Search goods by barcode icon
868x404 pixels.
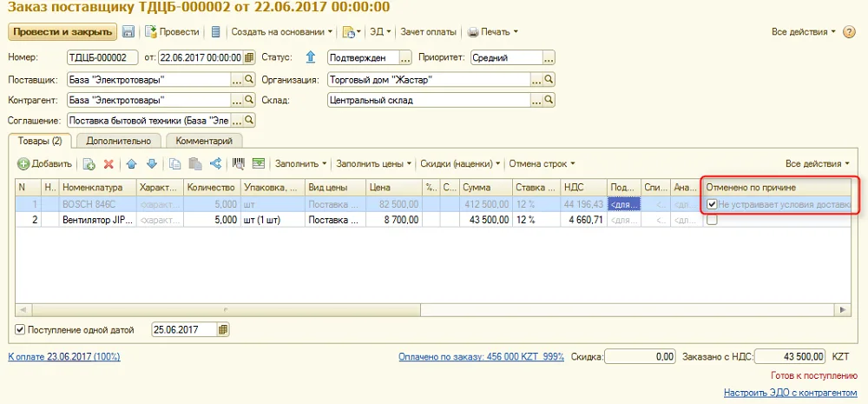click(x=239, y=163)
